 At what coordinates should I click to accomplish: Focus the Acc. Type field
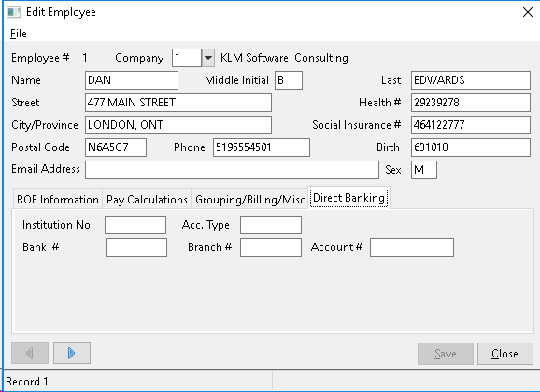pyautogui.click(x=271, y=225)
